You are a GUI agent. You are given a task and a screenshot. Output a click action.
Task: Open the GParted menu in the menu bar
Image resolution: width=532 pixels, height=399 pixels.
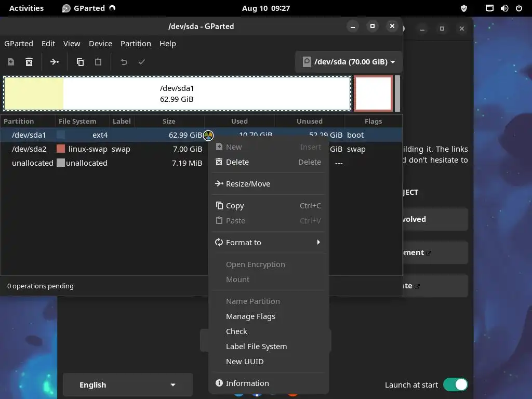point(19,44)
